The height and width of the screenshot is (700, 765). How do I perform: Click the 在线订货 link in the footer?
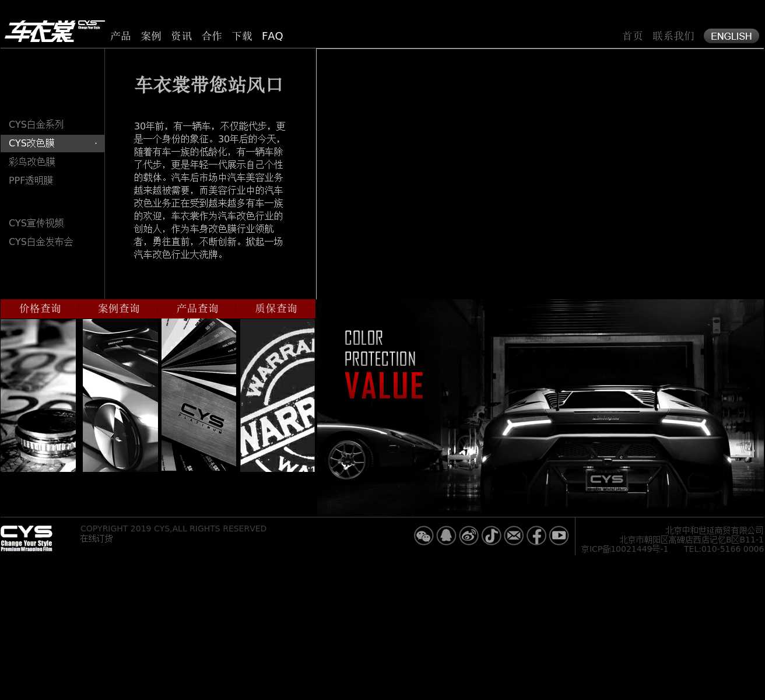[96, 538]
